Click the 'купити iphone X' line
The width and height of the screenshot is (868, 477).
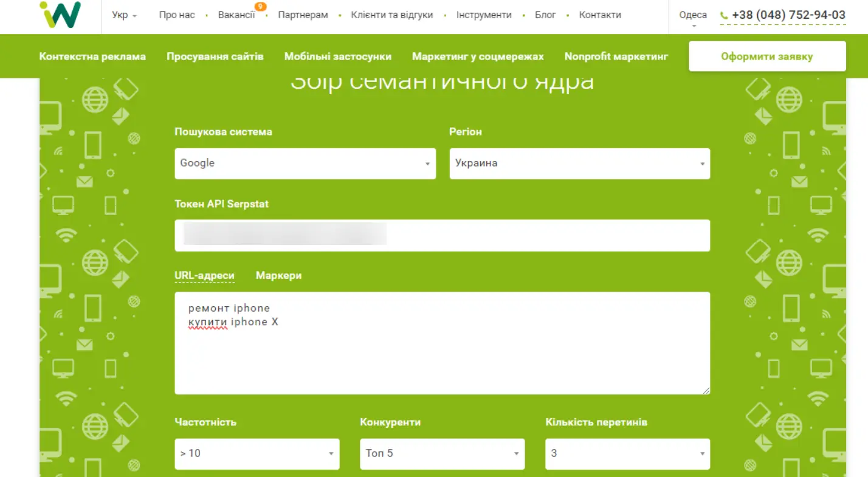pyautogui.click(x=233, y=323)
